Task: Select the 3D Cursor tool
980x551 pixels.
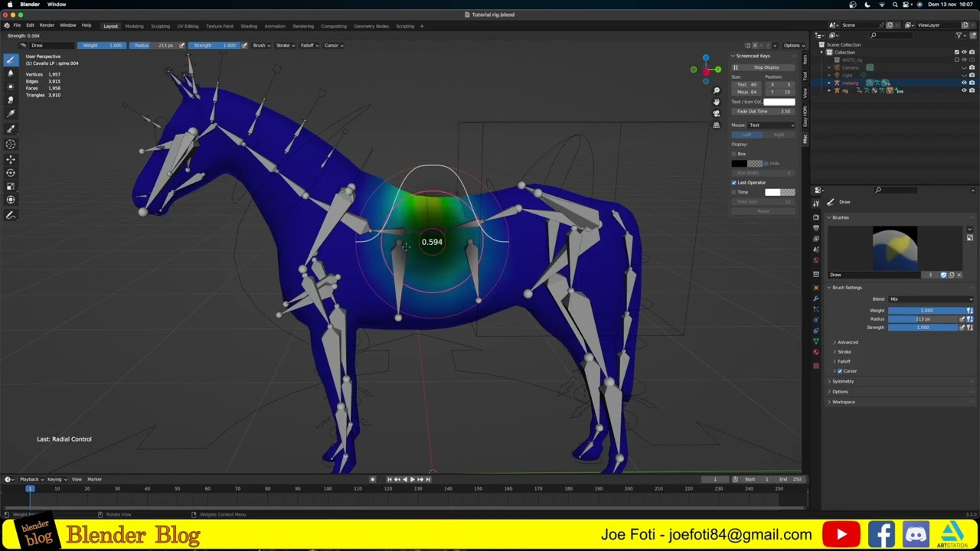Action: coord(11,144)
